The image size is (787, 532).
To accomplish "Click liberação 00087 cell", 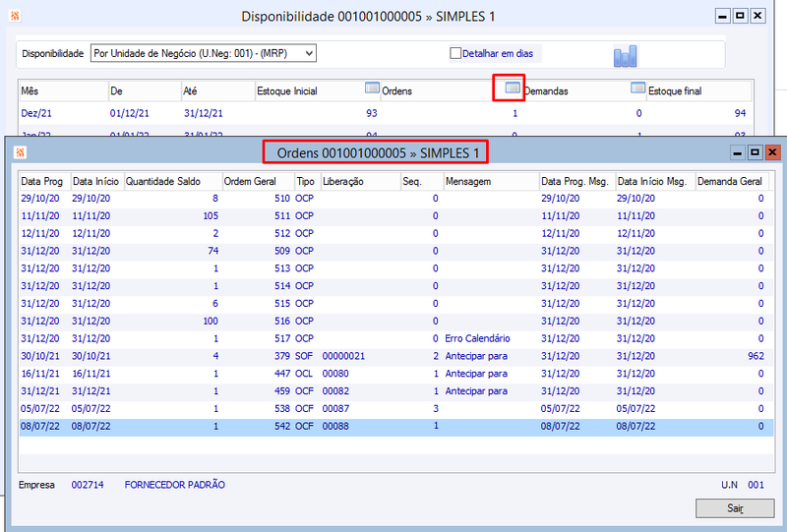I will coord(335,409).
